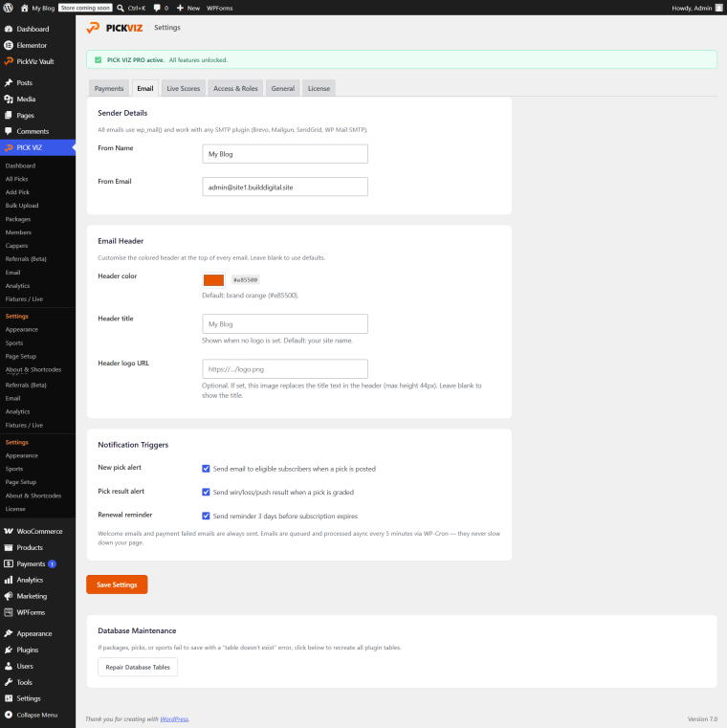Open Members submenu item
This screenshot has height=728, width=727.
pyautogui.click(x=18, y=232)
